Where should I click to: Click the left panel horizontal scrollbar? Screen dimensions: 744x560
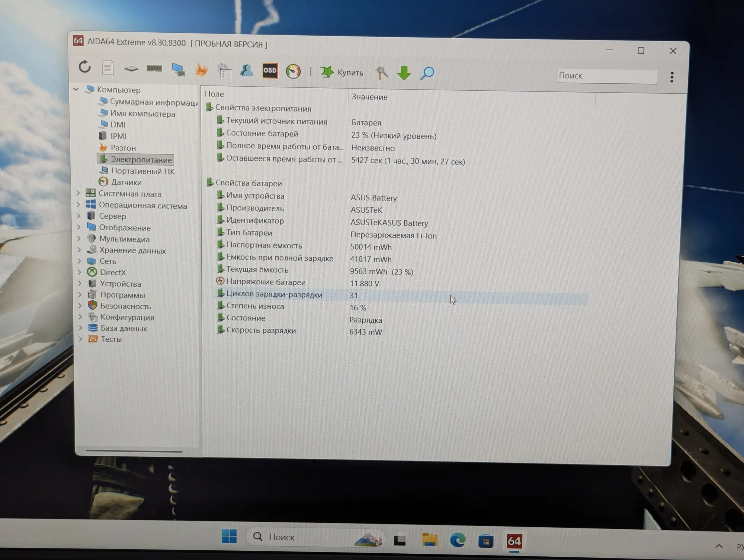(x=134, y=451)
